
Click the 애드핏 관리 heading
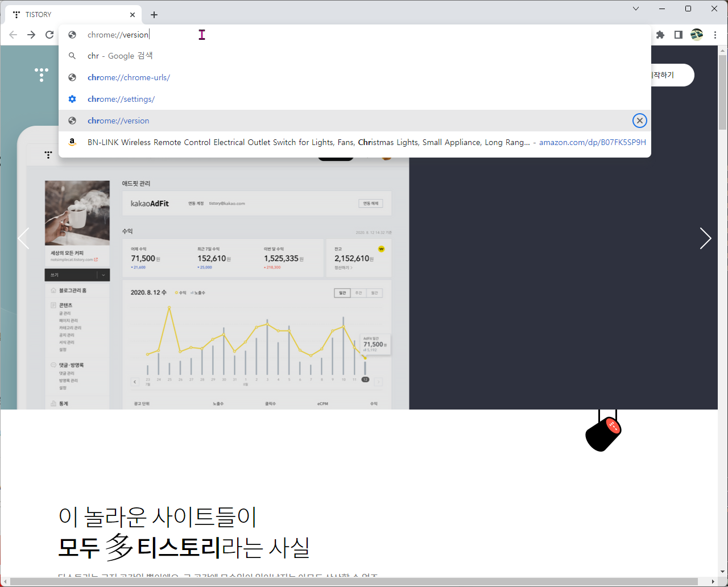pyautogui.click(x=136, y=184)
